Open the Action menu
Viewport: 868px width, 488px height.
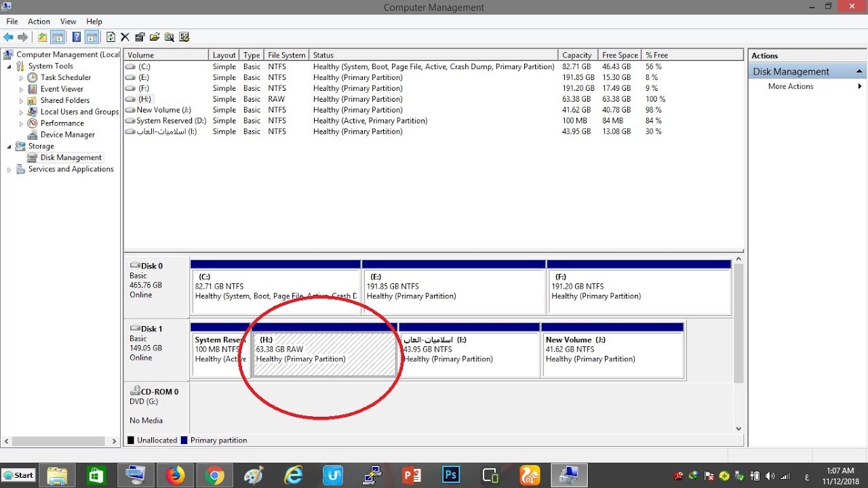coord(39,22)
